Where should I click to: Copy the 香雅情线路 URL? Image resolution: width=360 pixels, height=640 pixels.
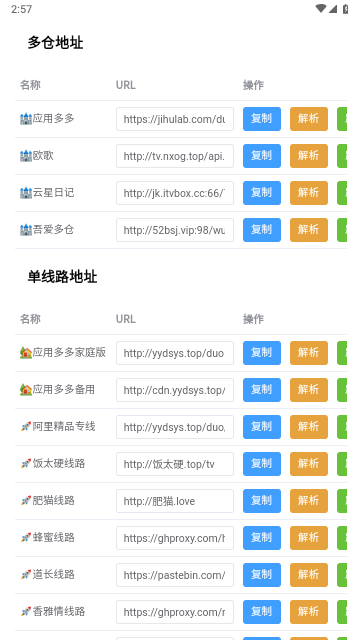262,612
